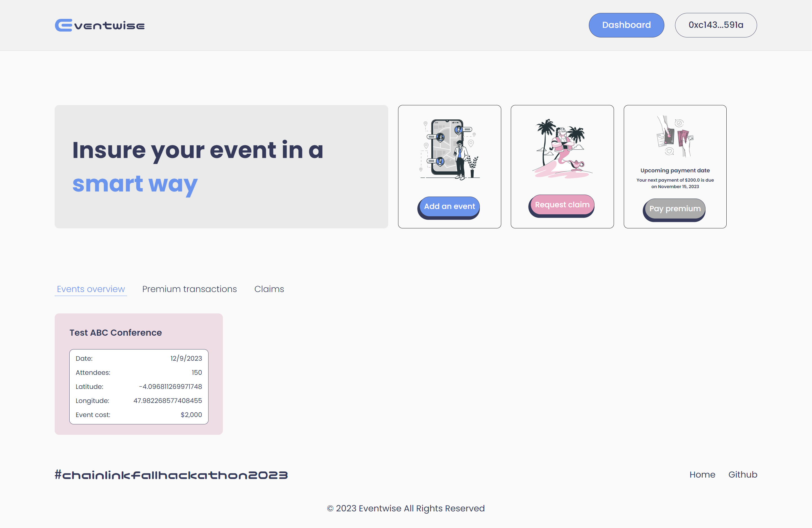Open the Claims tab

coord(269,289)
